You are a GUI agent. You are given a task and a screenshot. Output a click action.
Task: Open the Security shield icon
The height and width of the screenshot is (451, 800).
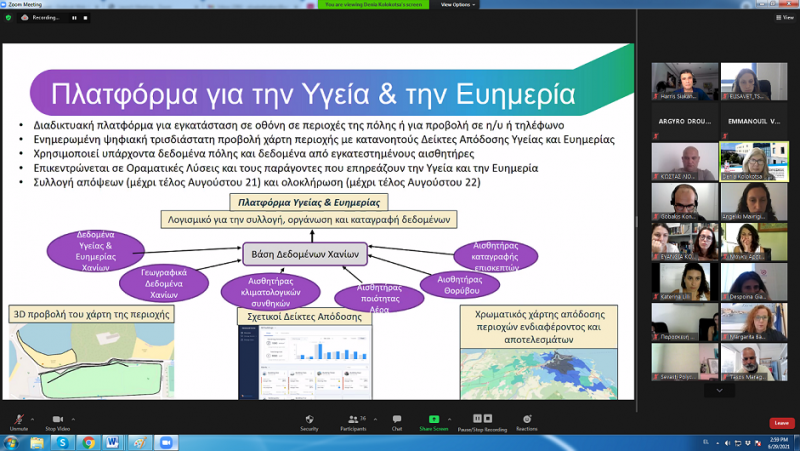(x=309, y=419)
